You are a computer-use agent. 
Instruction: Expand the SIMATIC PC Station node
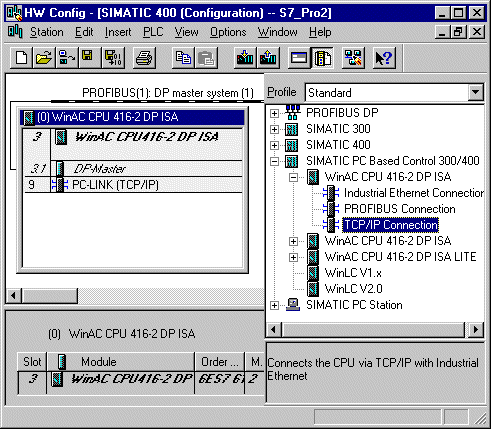274,305
